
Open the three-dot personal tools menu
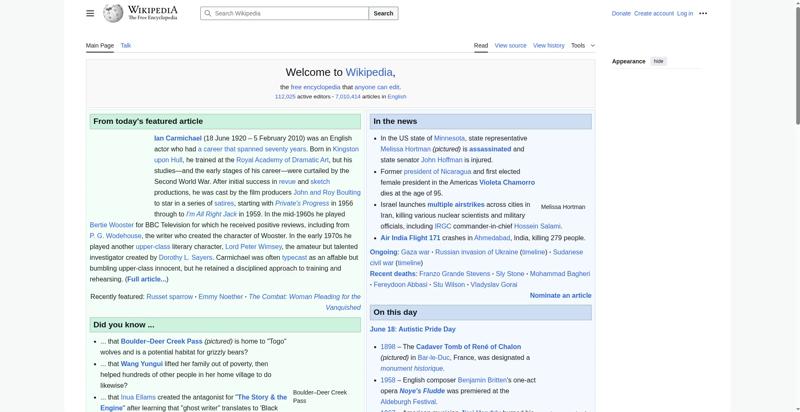703,13
